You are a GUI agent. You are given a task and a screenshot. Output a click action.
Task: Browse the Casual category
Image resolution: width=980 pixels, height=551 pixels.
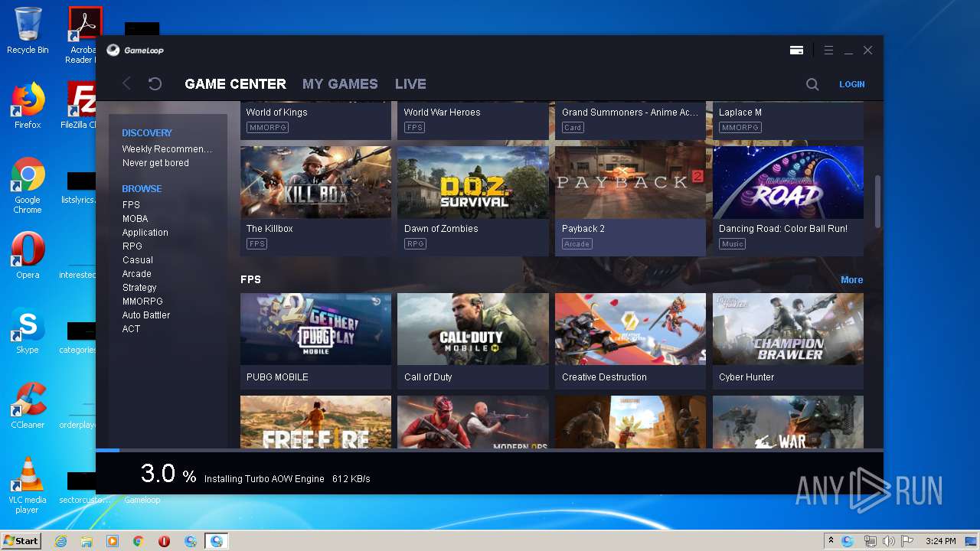coord(138,260)
